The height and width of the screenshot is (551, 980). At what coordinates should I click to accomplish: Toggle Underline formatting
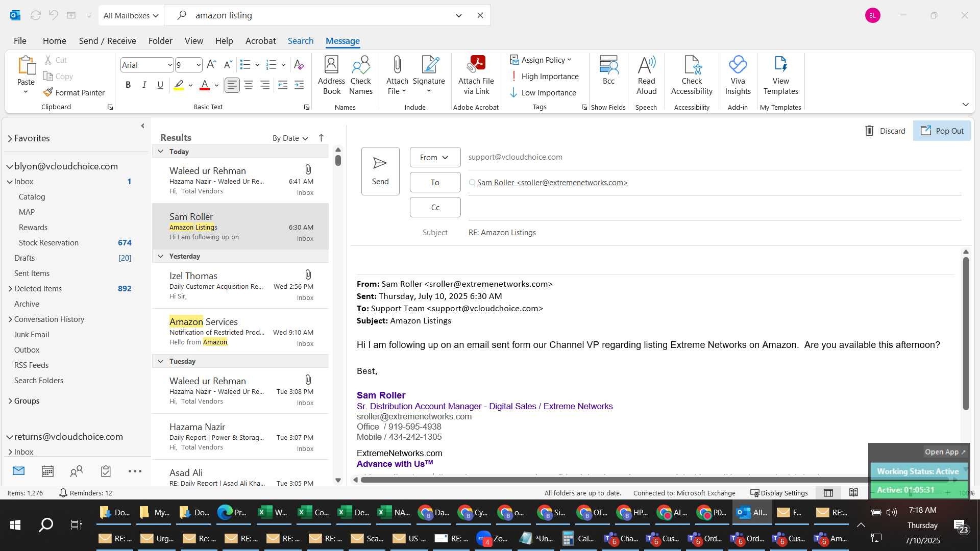(160, 85)
